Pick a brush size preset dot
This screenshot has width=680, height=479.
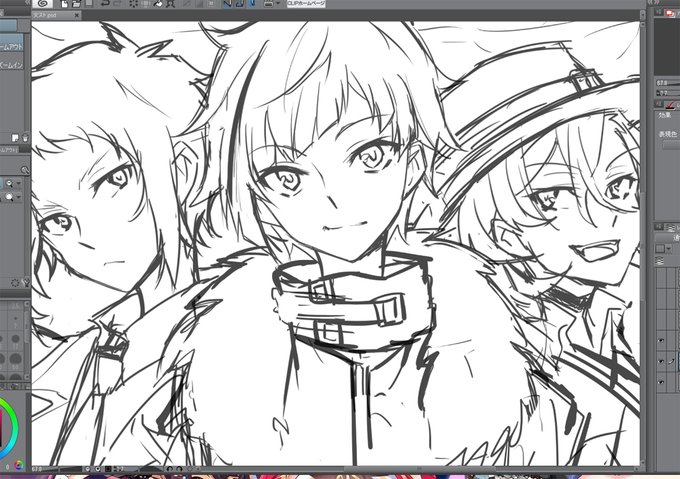[x=16, y=339]
